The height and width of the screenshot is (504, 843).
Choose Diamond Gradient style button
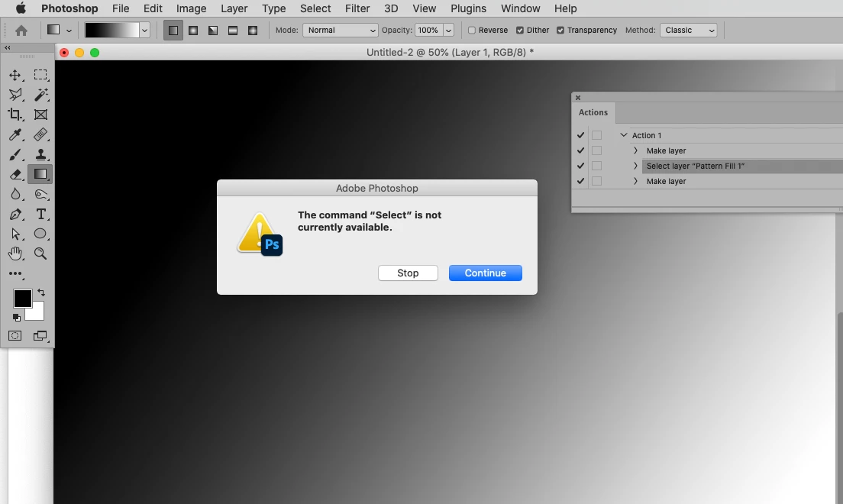click(x=253, y=30)
